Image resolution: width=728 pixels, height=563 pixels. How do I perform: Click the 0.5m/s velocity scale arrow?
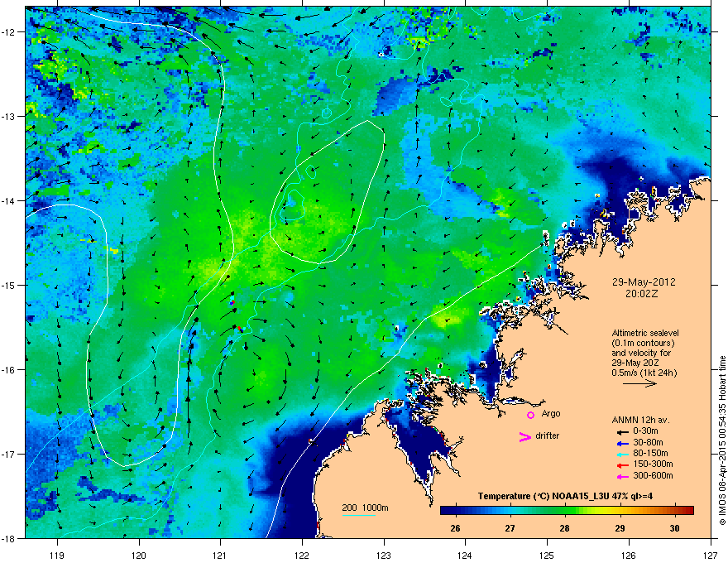point(639,383)
